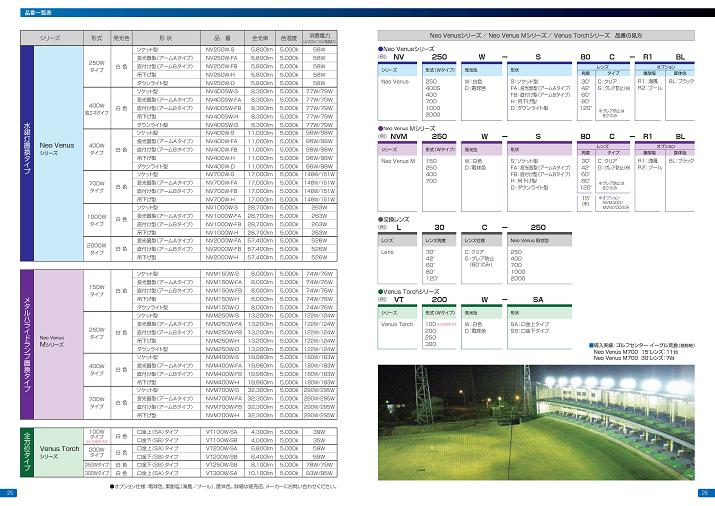Click product code VT300W-SA
Image resolution: width=715 pixels, height=506 pixels.
[x=222, y=473]
